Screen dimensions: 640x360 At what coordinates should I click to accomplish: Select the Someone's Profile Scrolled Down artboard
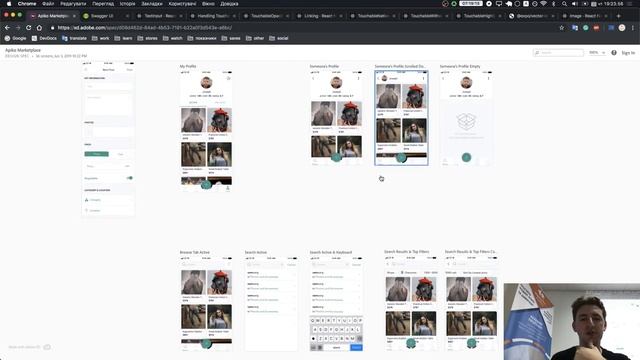click(x=401, y=118)
